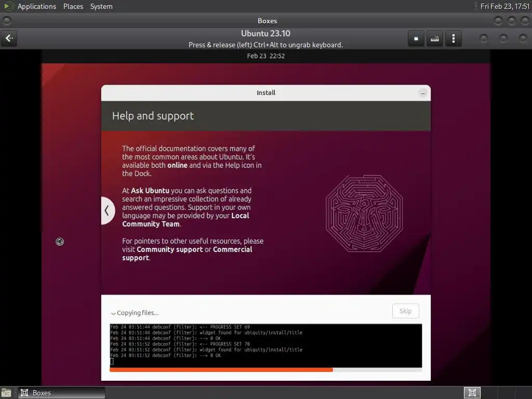Click the fullscreen display button in Boxes header
Image resolution: width=532 pixels, height=399 pixels.
tap(416, 38)
